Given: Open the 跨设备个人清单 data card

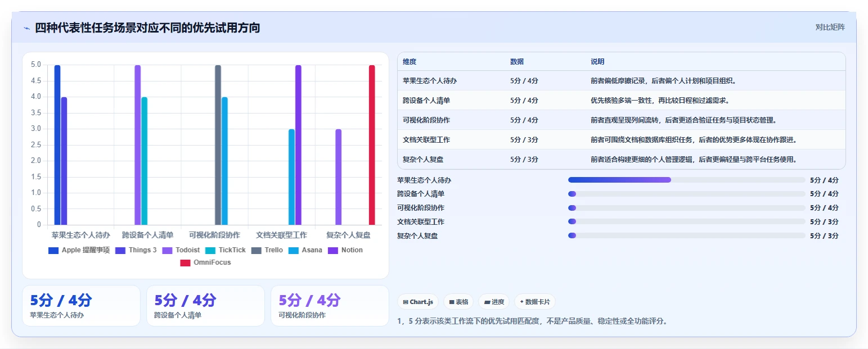Looking at the screenshot, I should [x=205, y=306].
